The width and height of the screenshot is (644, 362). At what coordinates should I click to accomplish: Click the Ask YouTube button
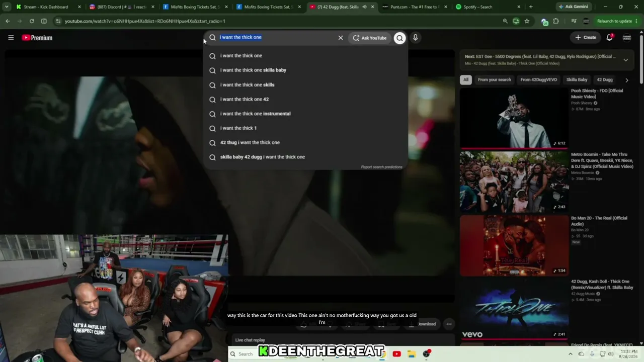(x=370, y=38)
